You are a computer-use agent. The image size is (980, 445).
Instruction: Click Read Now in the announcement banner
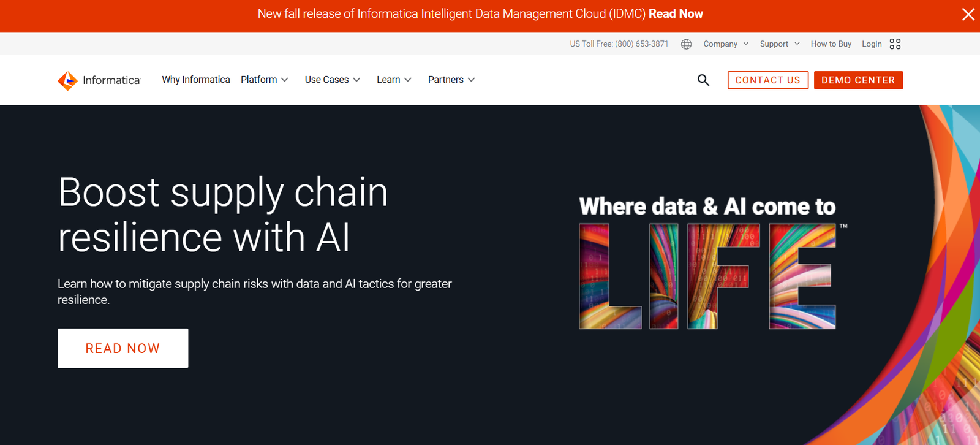676,13
